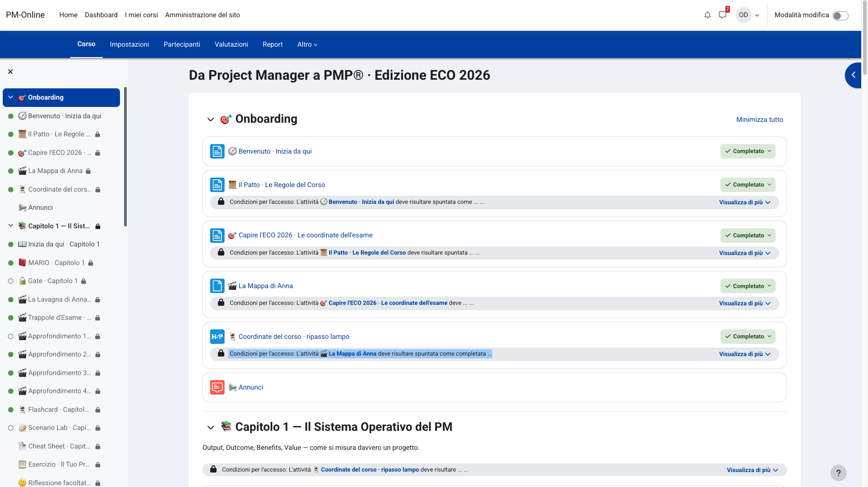Click the Capire l'ECO 2026 page icon
Image resolution: width=868 pixels, height=487 pixels.
[217, 236]
